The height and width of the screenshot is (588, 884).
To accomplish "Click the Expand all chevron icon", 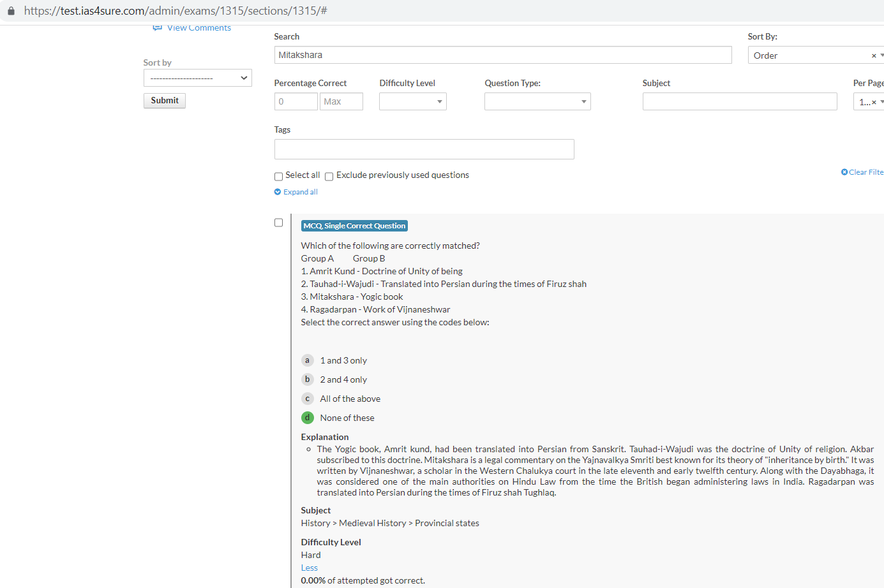I will tap(278, 192).
